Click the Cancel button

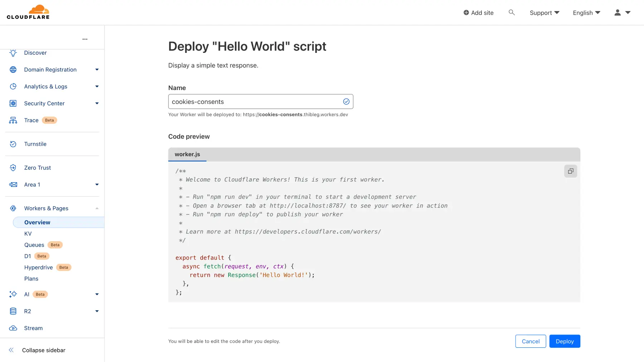[531, 341]
